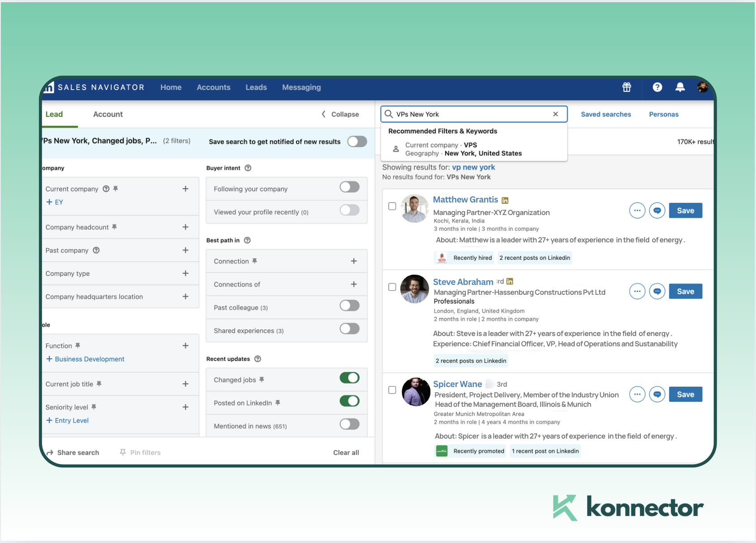Enable Past colleague filter

click(x=349, y=306)
